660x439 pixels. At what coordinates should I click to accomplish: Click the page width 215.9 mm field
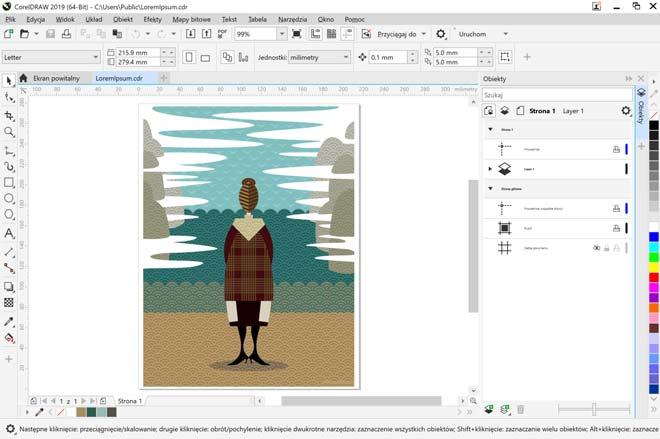[x=138, y=53]
